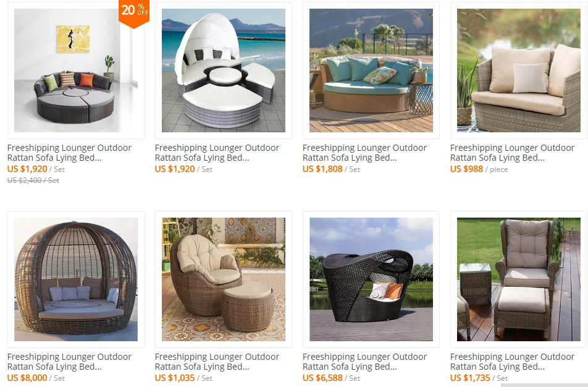The width and height of the screenshot is (588, 387).
Task: Click the 20% OFF discount badge
Action: click(x=134, y=14)
